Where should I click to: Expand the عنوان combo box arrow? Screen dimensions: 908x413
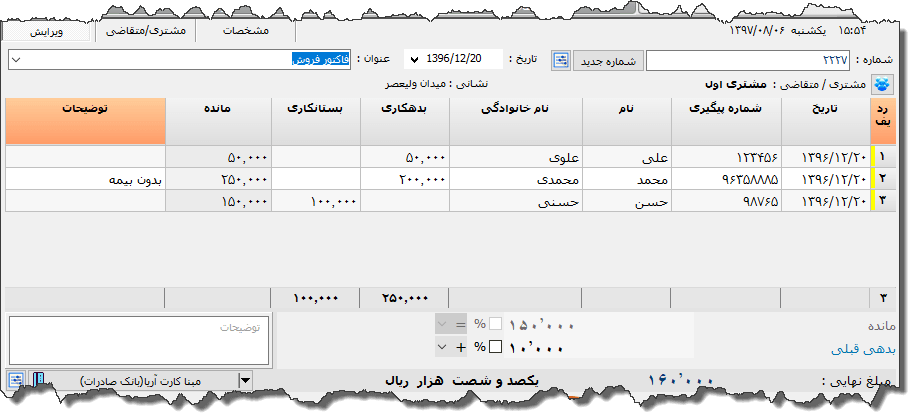point(16,60)
